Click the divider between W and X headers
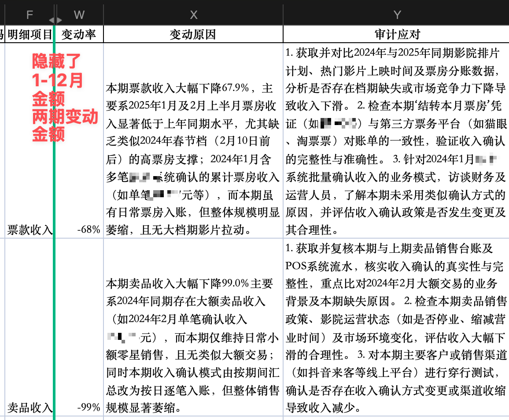 coord(103,15)
